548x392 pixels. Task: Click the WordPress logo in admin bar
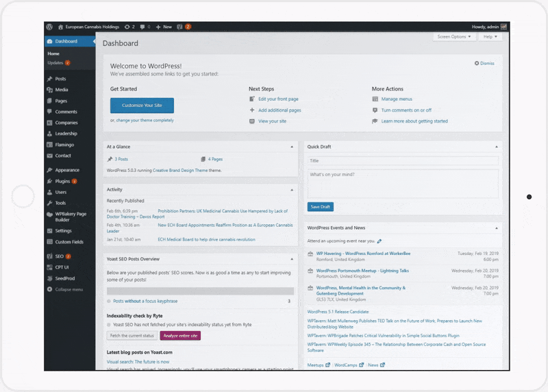pos(49,27)
